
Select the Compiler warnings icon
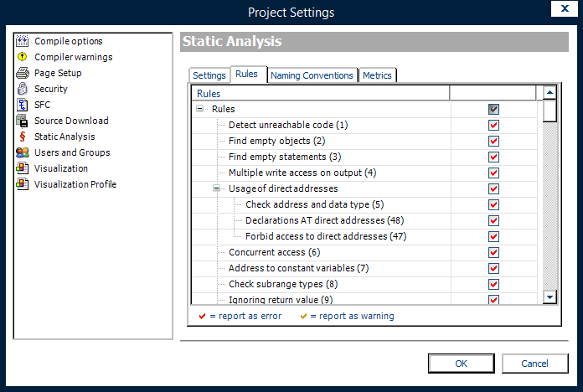point(23,57)
